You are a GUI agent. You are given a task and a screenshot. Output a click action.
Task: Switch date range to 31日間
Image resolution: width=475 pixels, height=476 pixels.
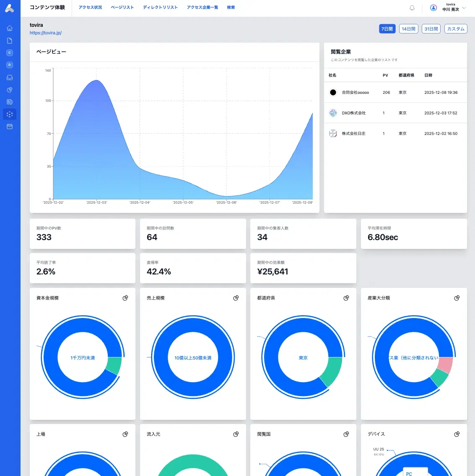pos(431,29)
